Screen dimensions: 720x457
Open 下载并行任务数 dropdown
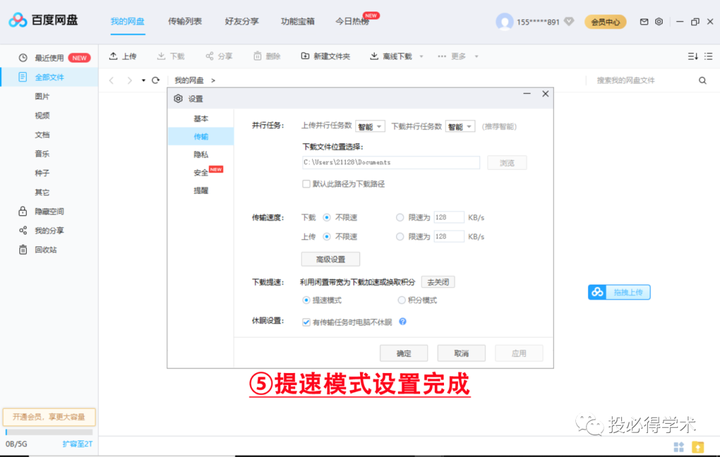pyautogui.click(x=460, y=127)
